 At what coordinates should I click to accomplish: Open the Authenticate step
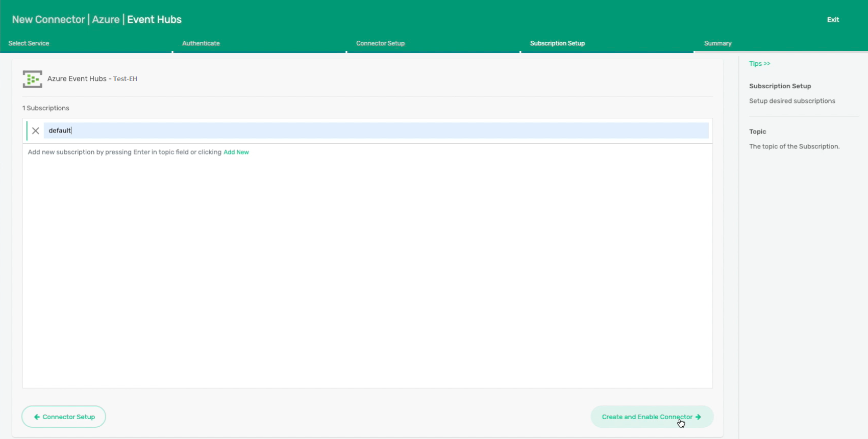tap(201, 43)
